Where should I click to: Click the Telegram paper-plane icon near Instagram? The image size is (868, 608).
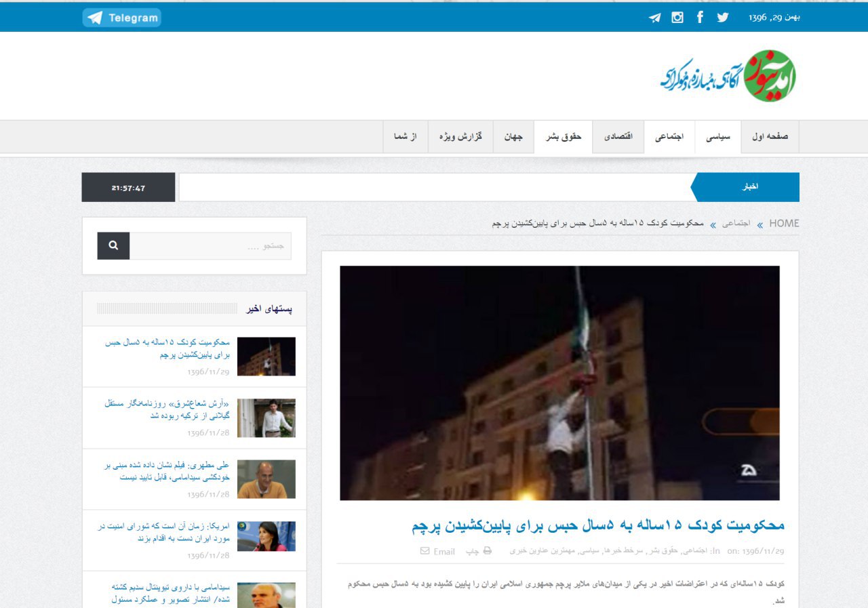(x=654, y=18)
